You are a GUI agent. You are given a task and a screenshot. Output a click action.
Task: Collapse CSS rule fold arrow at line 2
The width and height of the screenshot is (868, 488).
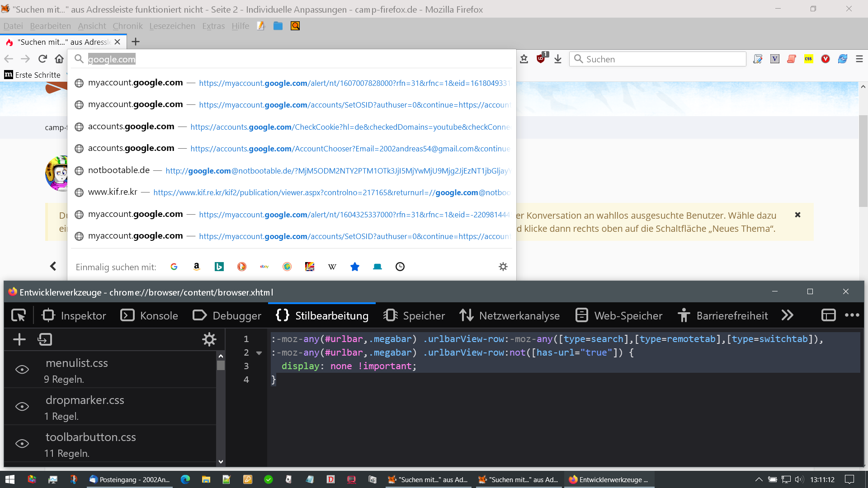(259, 353)
